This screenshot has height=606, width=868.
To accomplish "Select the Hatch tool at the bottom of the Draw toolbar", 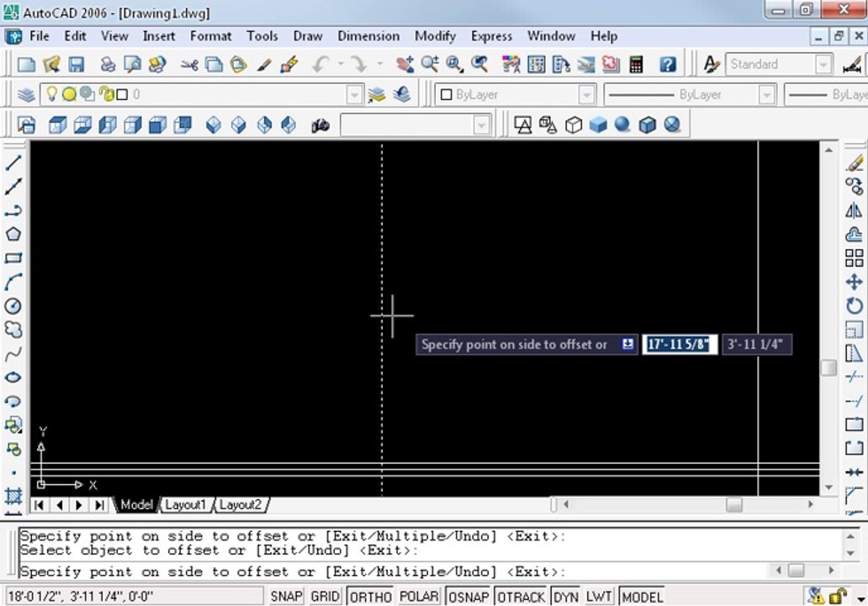I will point(13,496).
